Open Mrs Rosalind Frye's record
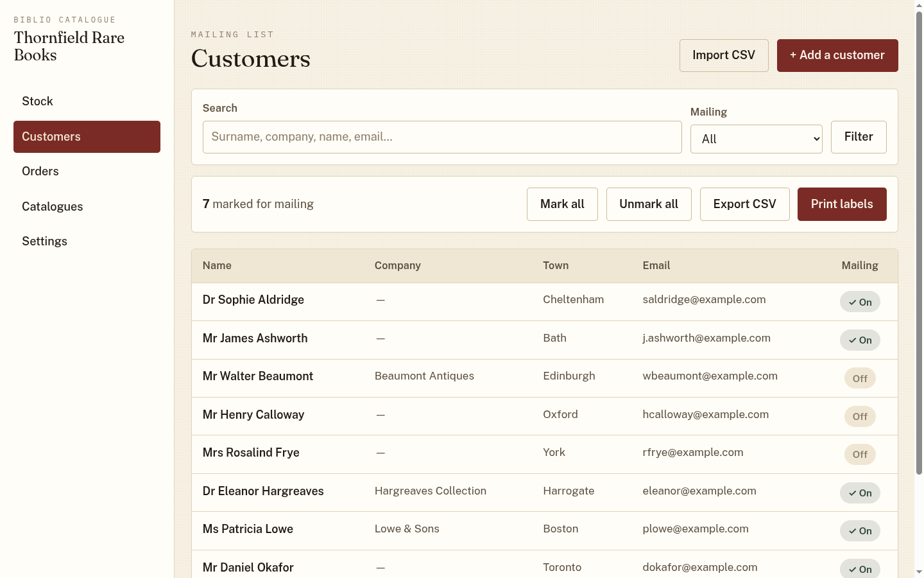 pyautogui.click(x=251, y=453)
